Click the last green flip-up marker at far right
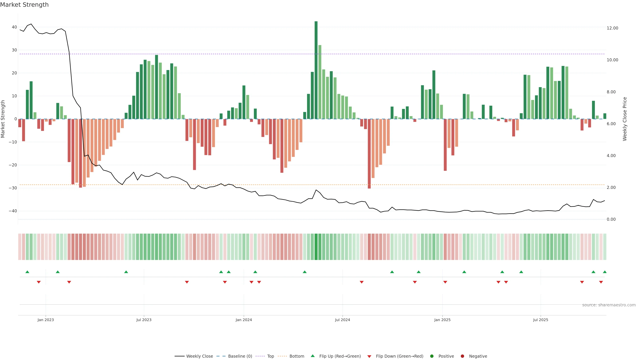The height and width of the screenshot is (362, 644). tap(604, 272)
